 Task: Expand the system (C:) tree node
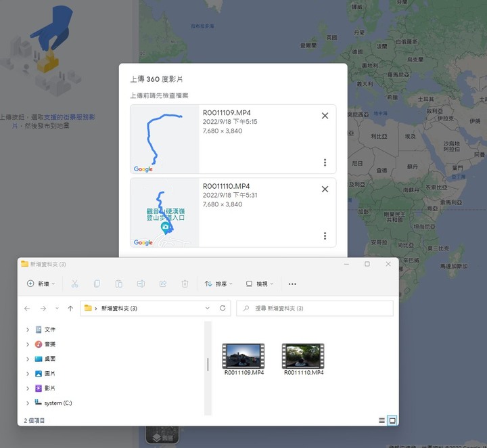tap(28, 403)
